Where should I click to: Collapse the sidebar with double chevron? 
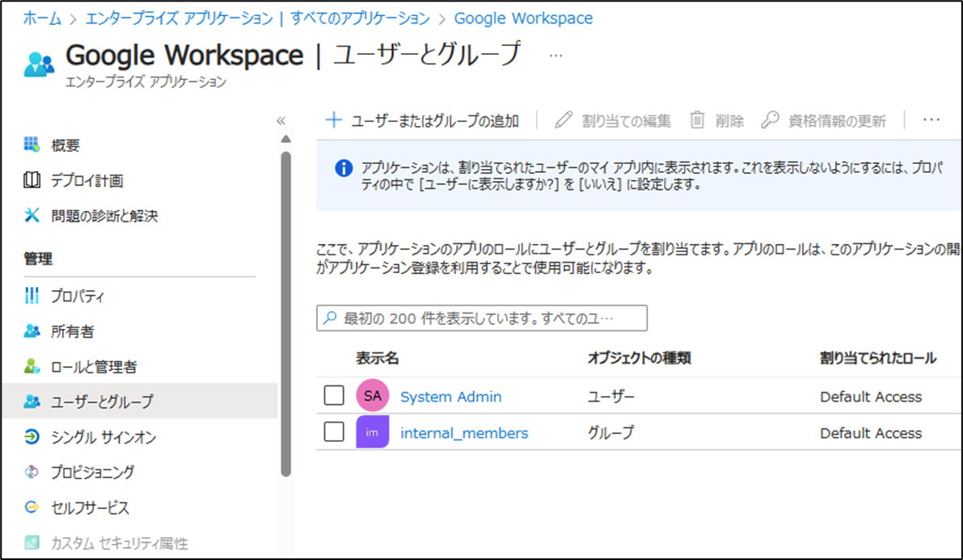[281, 120]
